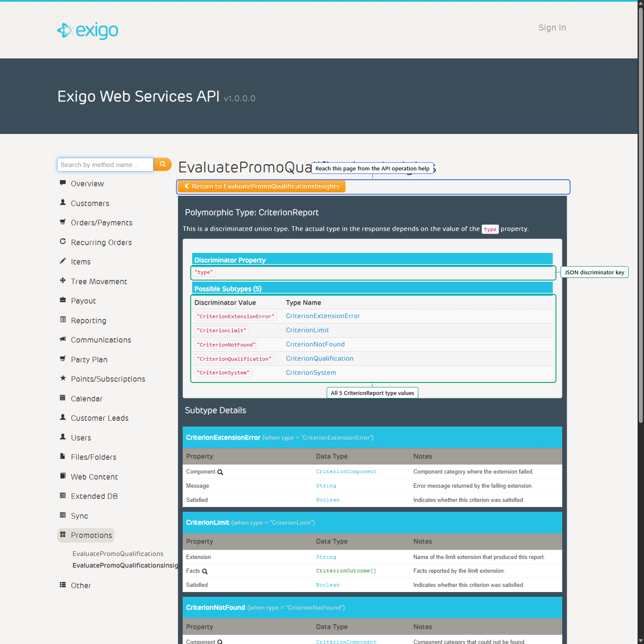
Task: Select EvaluatePromoQualifications in sidebar submenu
Action: point(118,554)
